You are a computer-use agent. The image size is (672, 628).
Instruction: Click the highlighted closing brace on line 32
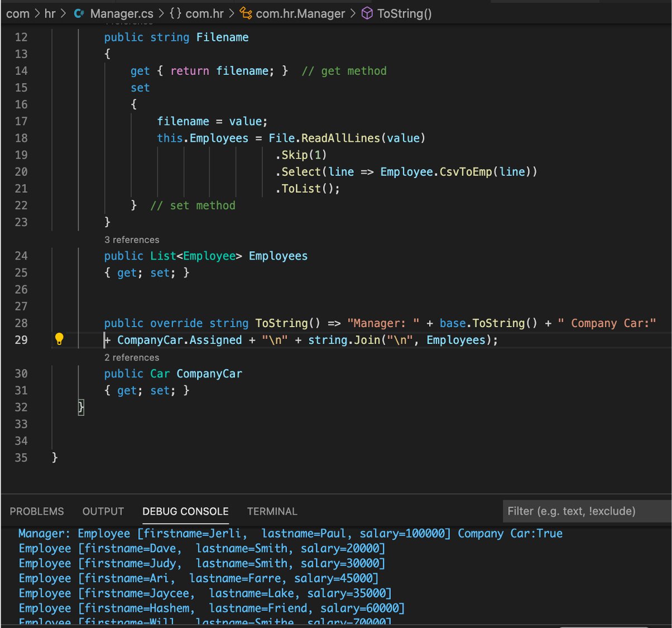pos(81,407)
